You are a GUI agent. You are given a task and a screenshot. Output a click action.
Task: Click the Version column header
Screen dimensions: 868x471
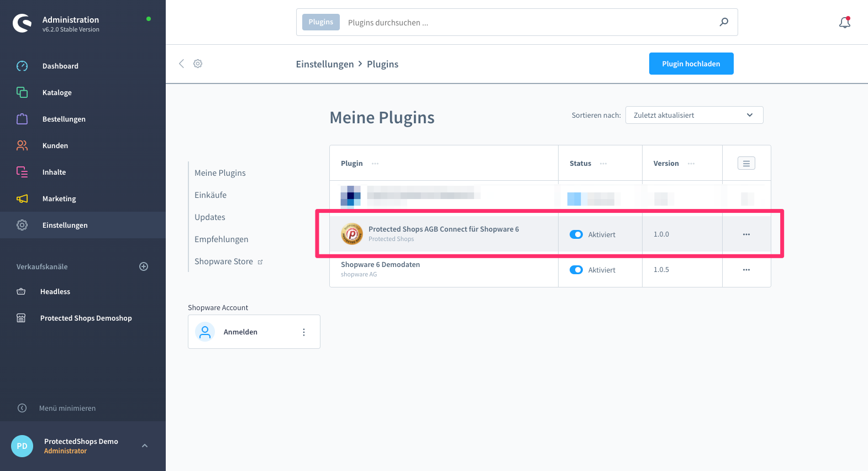pos(666,163)
